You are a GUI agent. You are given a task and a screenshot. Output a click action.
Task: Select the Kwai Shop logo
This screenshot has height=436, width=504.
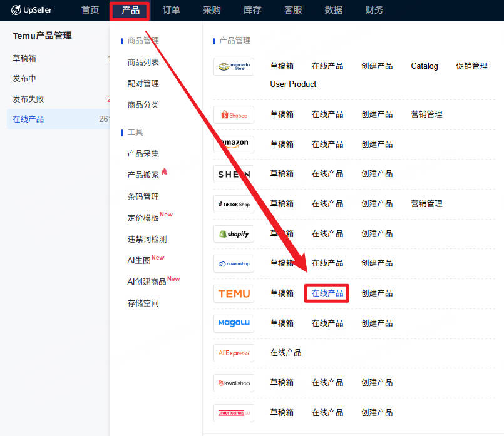tap(234, 383)
